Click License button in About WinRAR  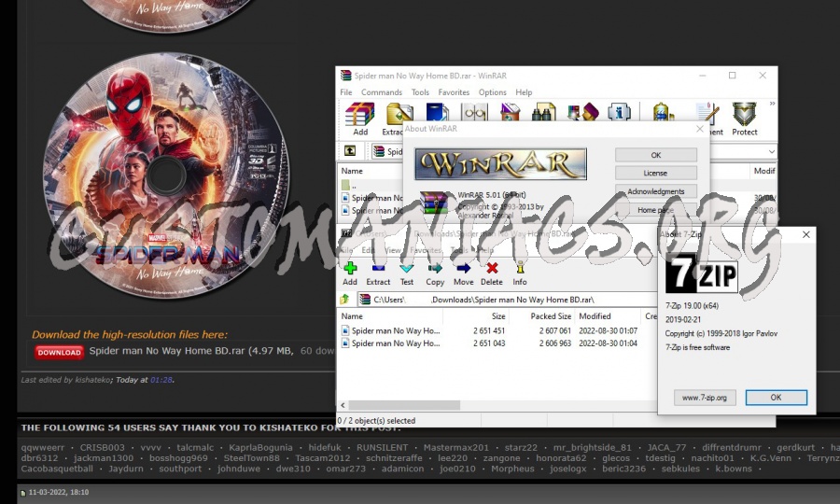pyautogui.click(x=656, y=173)
